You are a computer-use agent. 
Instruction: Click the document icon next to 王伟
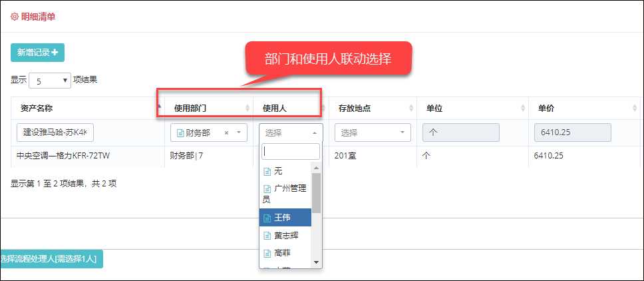(267, 218)
